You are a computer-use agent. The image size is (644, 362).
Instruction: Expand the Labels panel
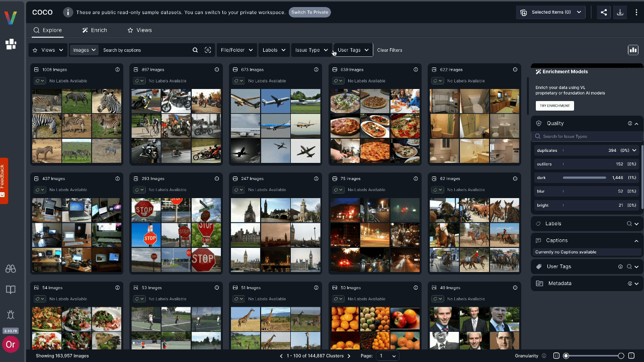(x=636, y=224)
